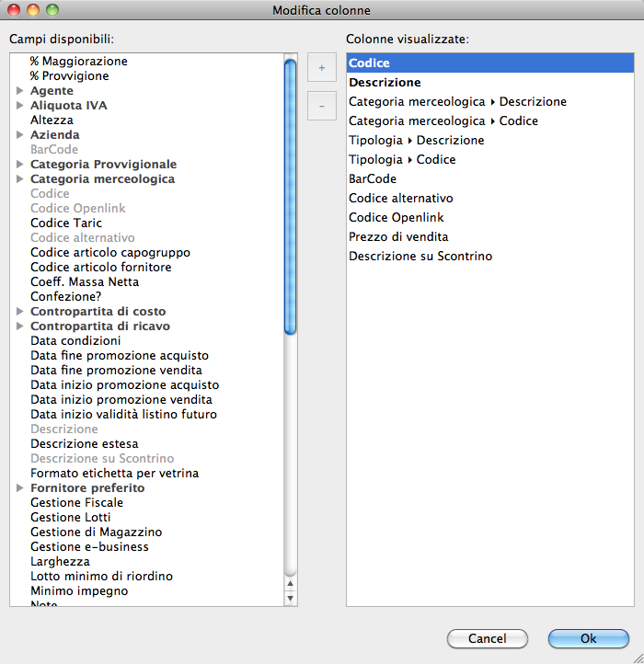The width and height of the screenshot is (644, 664).
Task: Select Tipologia Descrizione displayed column
Action: (416, 141)
